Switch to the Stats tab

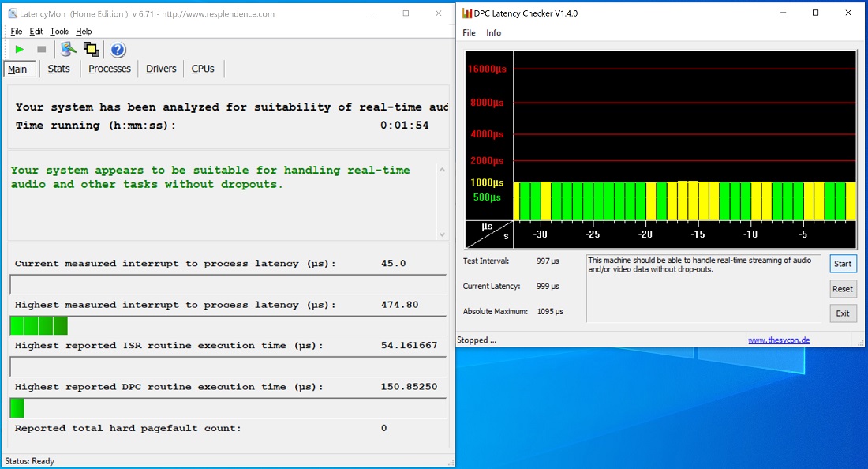pyautogui.click(x=58, y=69)
